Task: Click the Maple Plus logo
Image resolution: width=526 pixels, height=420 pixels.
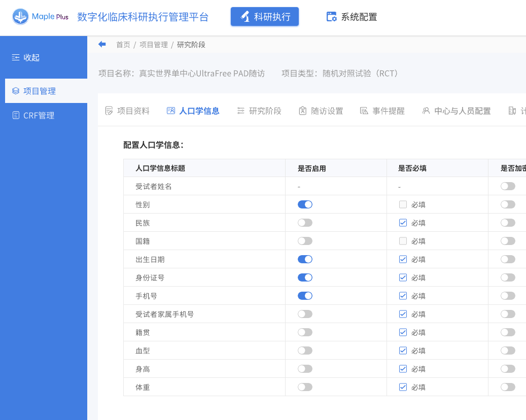Action: click(41, 17)
